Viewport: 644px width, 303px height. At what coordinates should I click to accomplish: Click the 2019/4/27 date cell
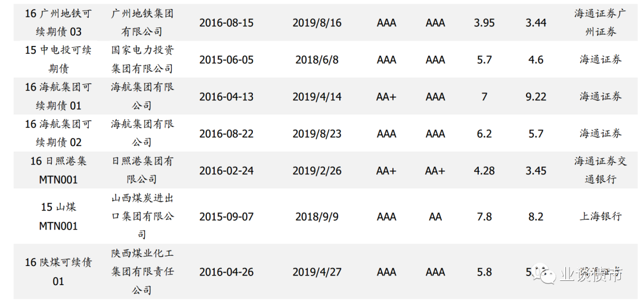(317, 272)
